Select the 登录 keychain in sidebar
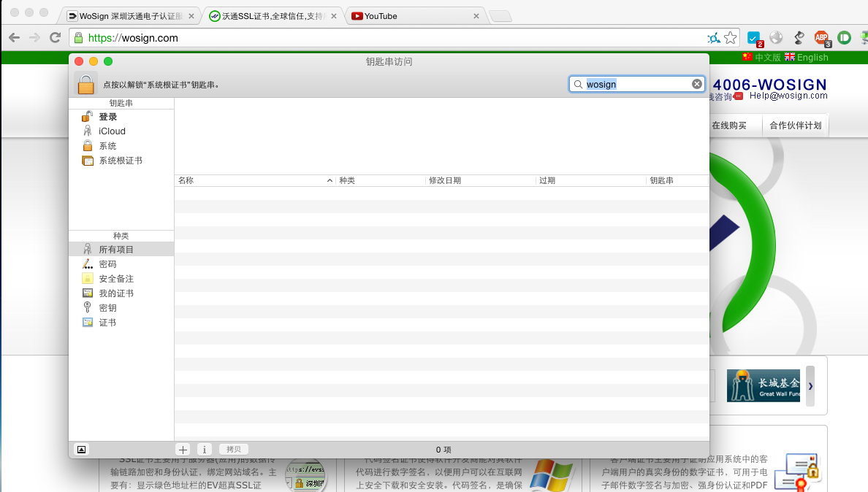The image size is (868, 492). tap(107, 117)
